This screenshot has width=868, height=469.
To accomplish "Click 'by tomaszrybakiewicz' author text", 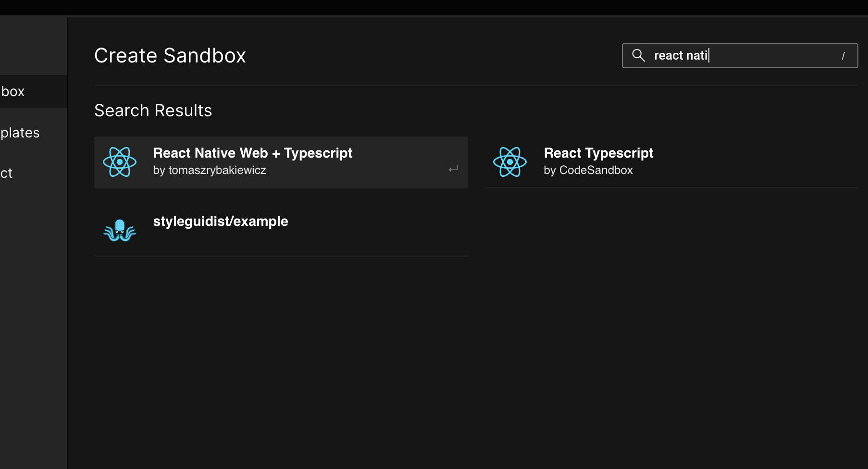I will [x=210, y=170].
